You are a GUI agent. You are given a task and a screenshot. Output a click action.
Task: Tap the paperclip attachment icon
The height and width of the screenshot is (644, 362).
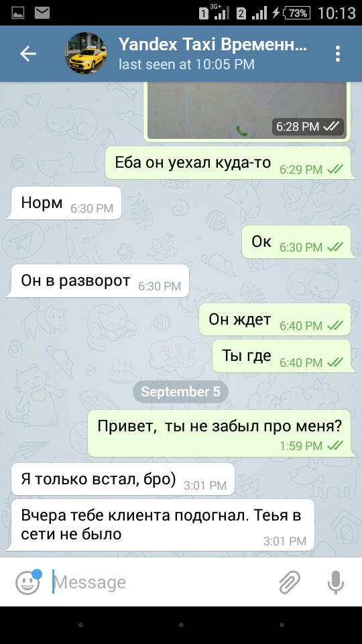coord(290,582)
